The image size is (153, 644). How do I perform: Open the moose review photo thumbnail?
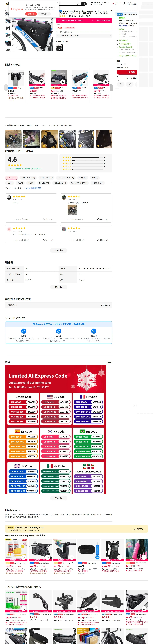(x=31, y=139)
